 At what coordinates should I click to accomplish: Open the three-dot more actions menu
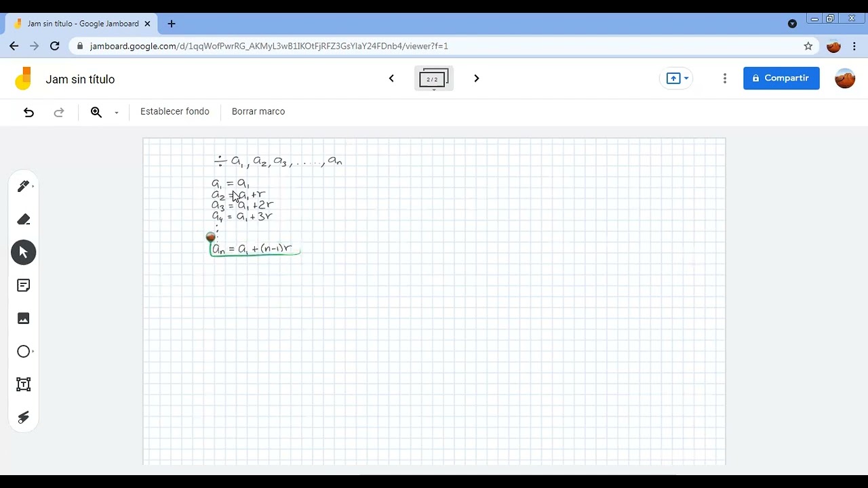[725, 79]
